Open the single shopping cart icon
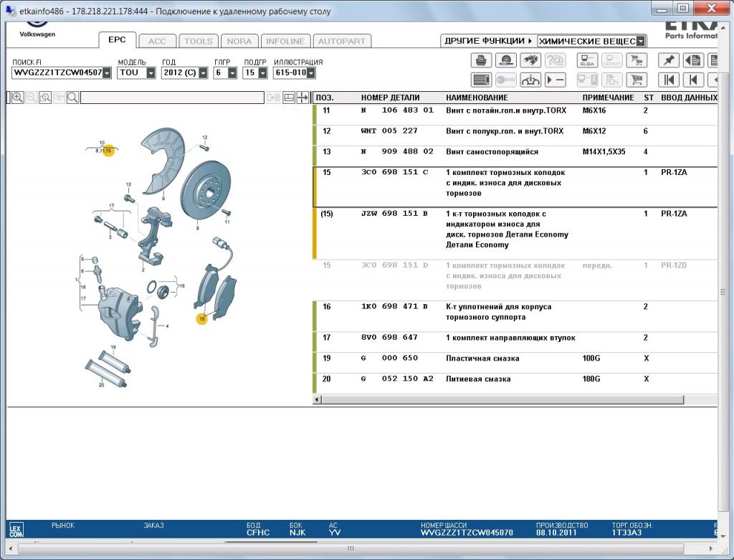Viewport: 734px width, 560px height. pyautogui.click(x=637, y=80)
